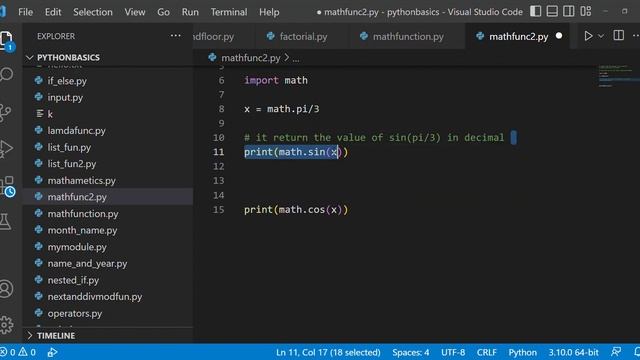This screenshot has width=640, height=360.
Task: Toggle the secondary side bar layout icon
Action: [569, 11]
